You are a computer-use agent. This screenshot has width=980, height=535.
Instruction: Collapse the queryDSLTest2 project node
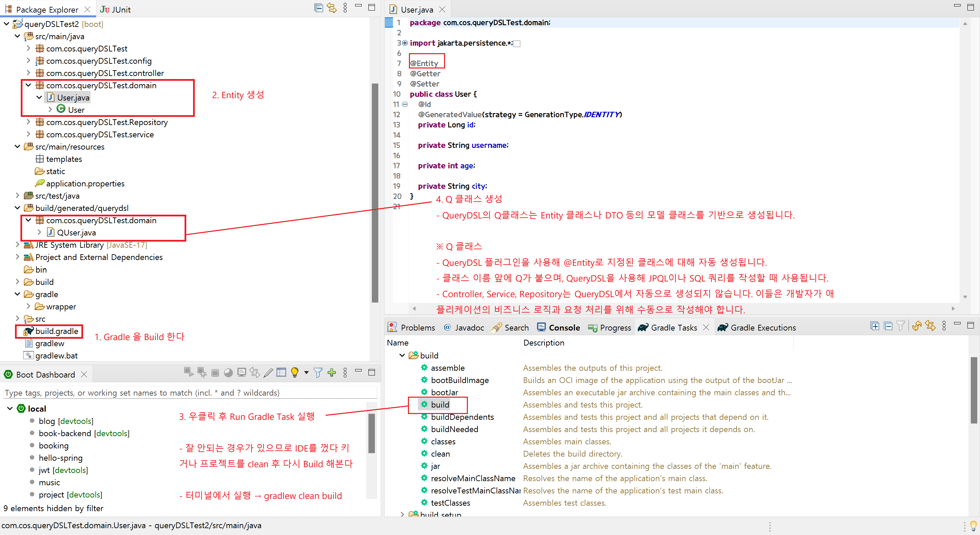point(6,24)
